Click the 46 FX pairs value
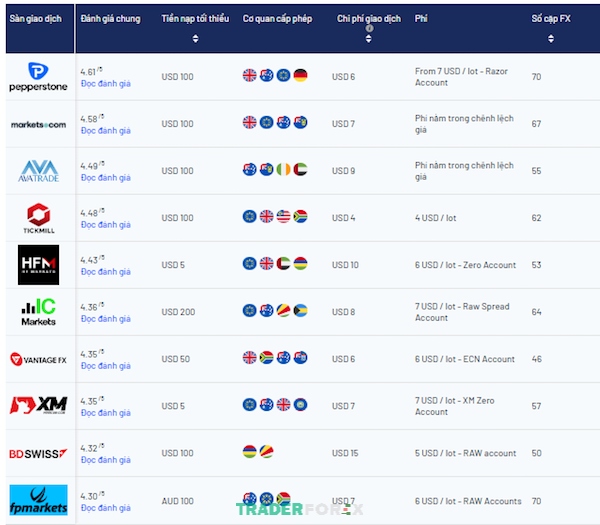The width and height of the screenshot is (600, 525). click(x=536, y=359)
